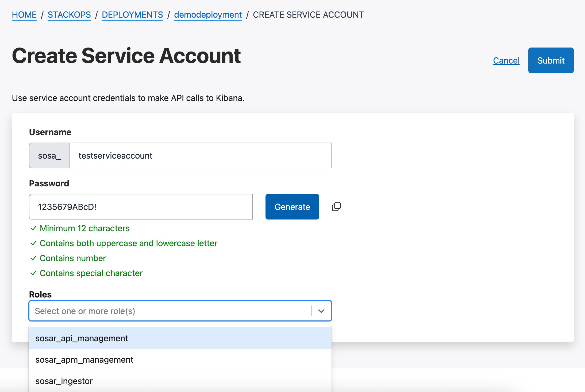
Task: Open the STACKOPS breadcrumb link
Action: click(69, 15)
